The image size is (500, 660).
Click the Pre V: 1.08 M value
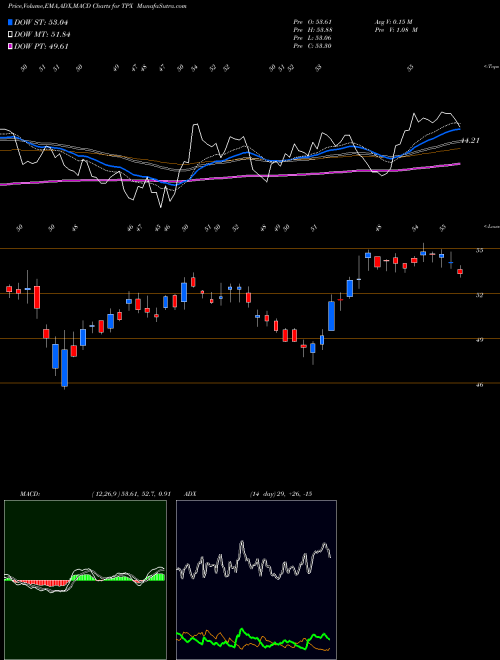396,30
